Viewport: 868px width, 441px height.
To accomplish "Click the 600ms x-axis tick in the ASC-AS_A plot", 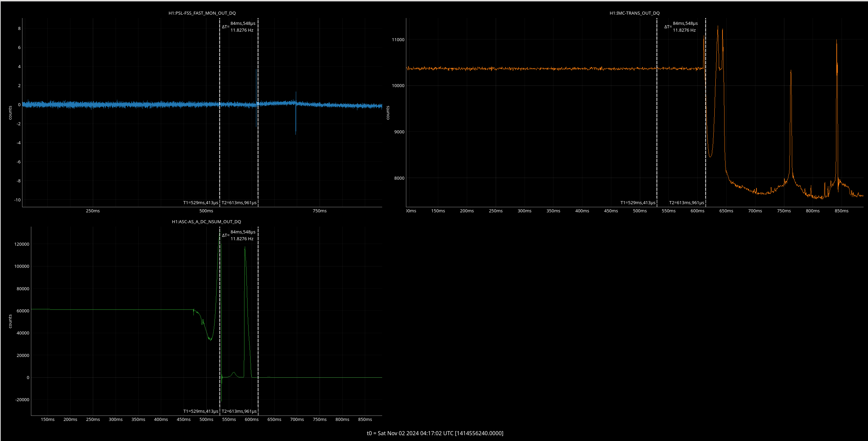I will (x=252, y=419).
